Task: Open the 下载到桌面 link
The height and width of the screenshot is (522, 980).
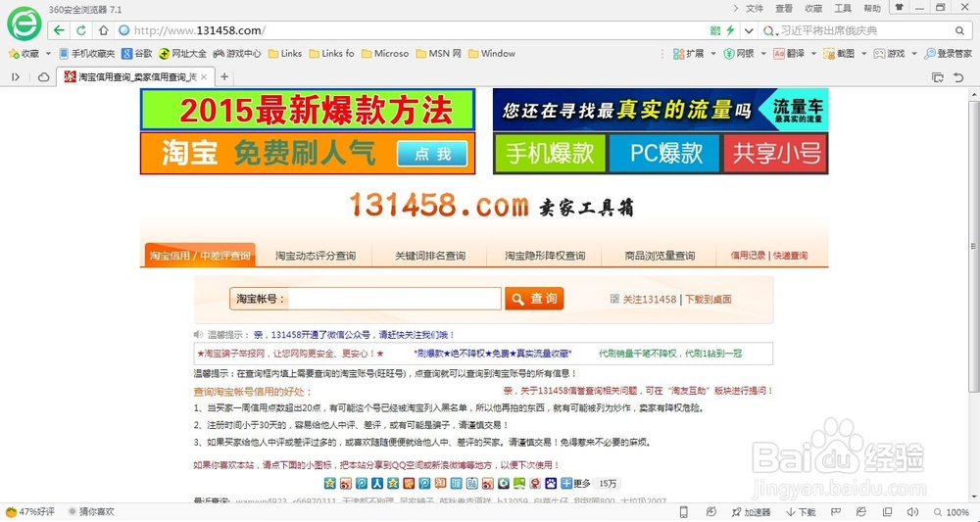Action: (709, 299)
